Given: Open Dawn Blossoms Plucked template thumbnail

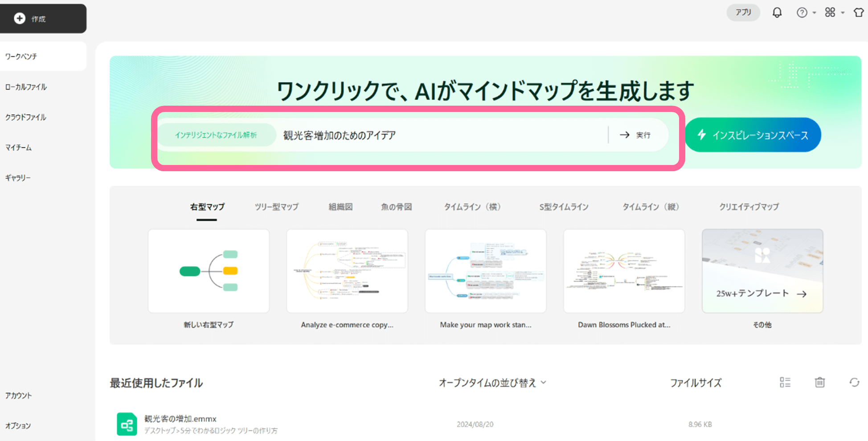Looking at the screenshot, I should (624, 271).
